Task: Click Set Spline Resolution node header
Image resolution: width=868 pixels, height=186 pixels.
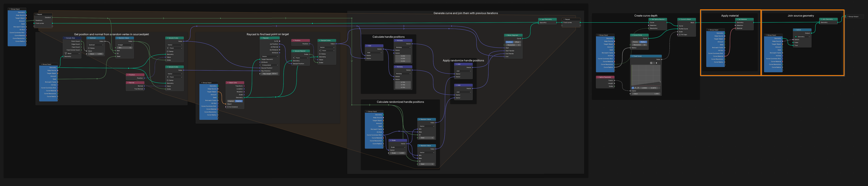Action: 658,19
